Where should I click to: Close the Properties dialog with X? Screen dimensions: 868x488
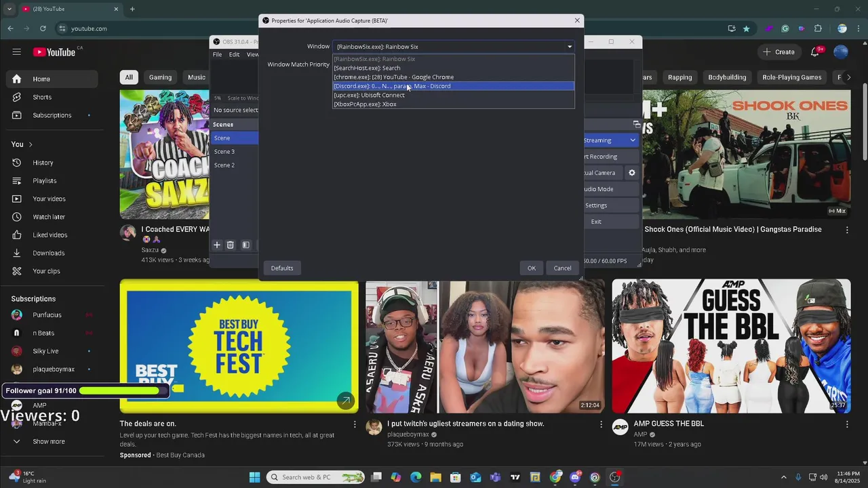point(577,20)
